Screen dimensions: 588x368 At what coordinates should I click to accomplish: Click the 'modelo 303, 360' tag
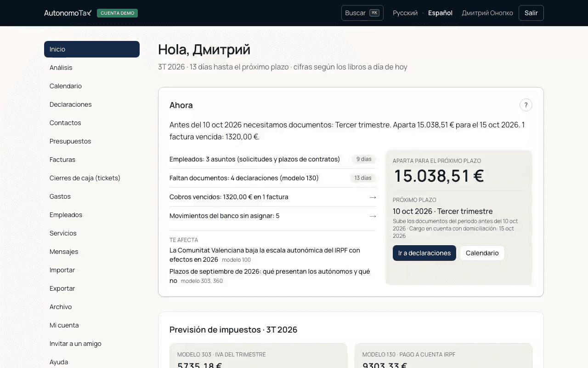click(x=202, y=281)
